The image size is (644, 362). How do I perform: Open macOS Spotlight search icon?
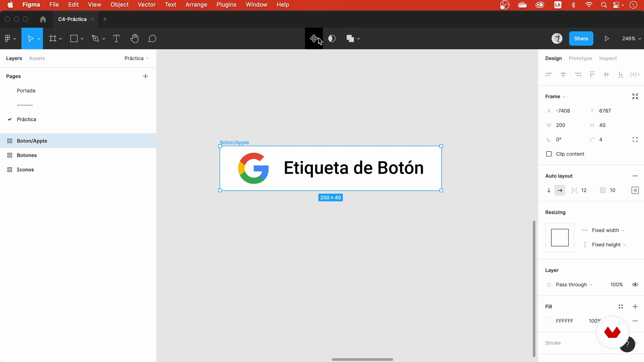[x=604, y=5]
